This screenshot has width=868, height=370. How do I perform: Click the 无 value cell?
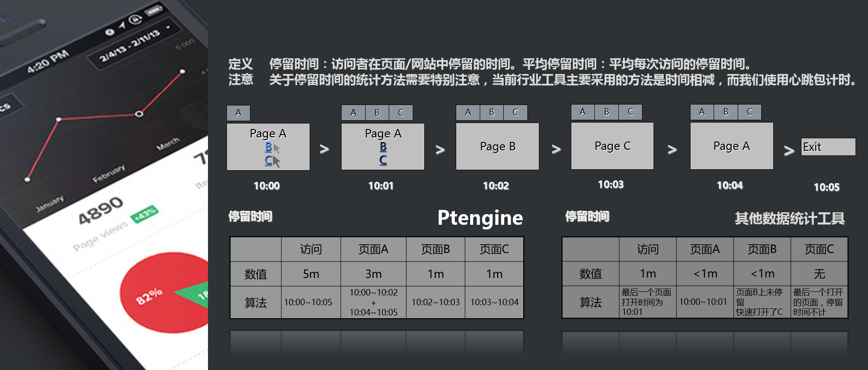click(x=819, y=274)
